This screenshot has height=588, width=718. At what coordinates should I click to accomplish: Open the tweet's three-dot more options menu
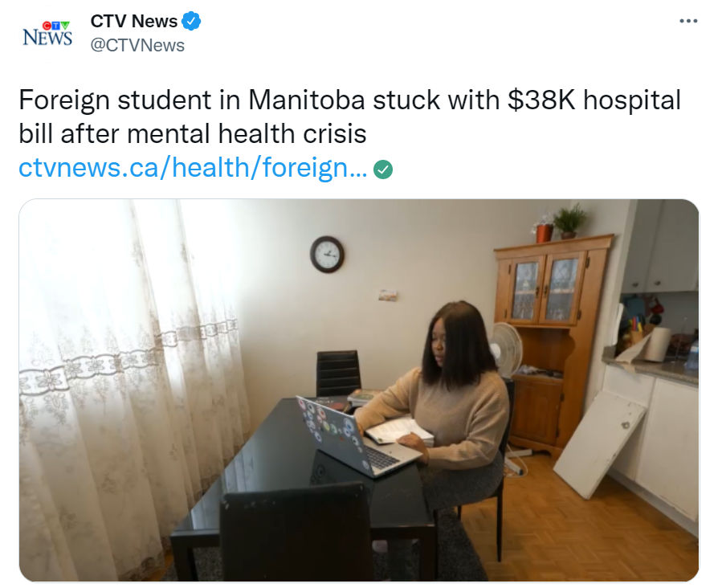point(688,21)
